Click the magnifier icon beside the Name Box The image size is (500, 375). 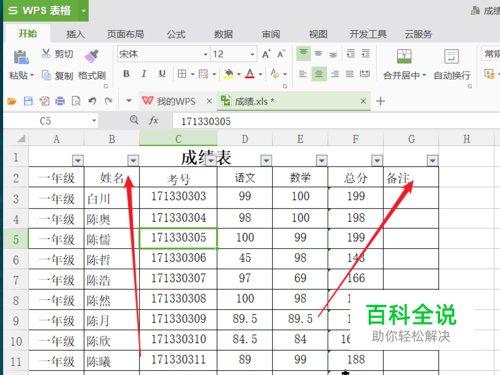[134, 120]
